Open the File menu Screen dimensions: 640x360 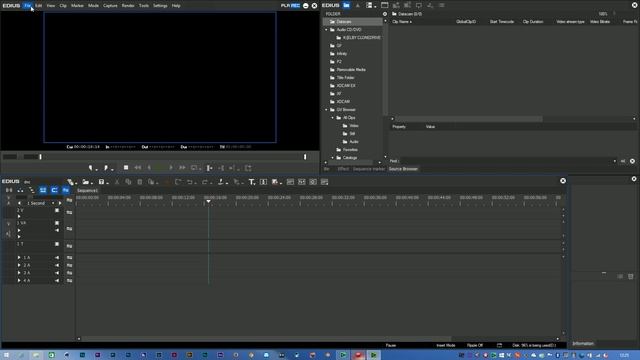(27, 6)
